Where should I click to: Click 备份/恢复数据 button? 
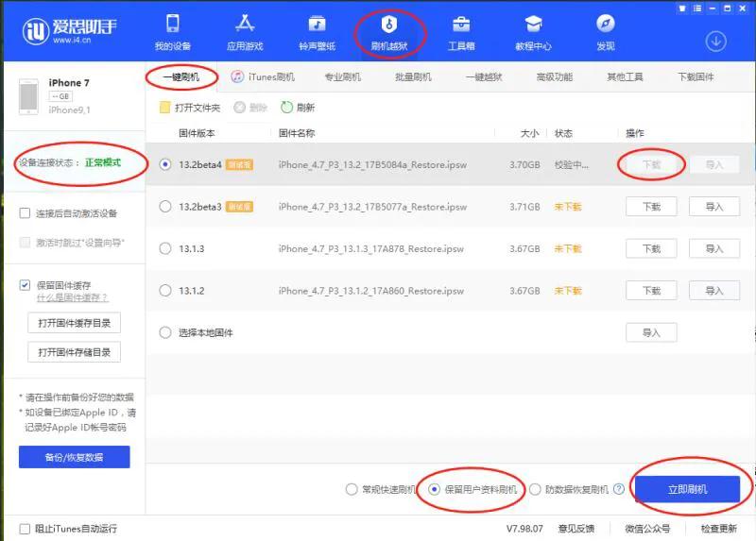point(75,457)
